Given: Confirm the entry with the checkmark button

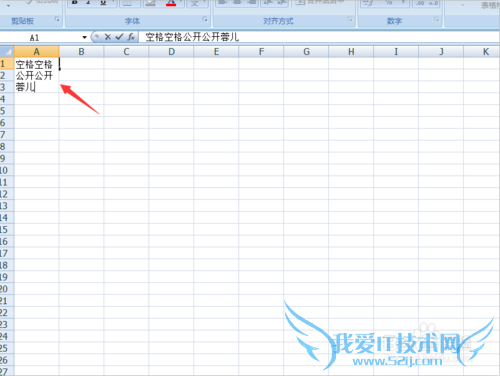Looking at the screenshot, I should coord(119,37).
